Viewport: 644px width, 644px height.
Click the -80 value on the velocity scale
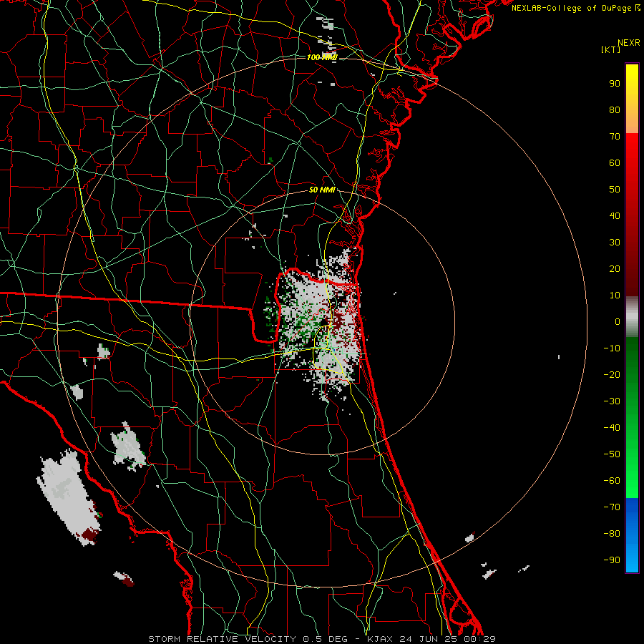(612, 534)
